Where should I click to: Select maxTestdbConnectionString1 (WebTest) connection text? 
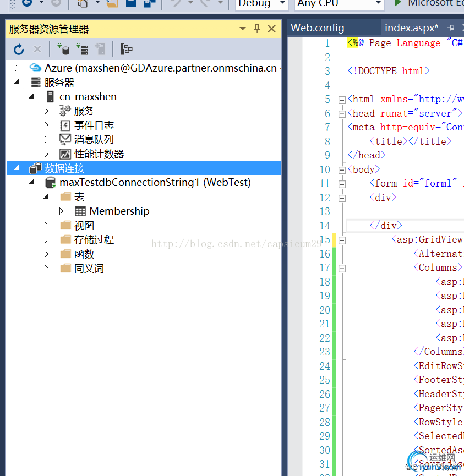click(x=155, y=183)
